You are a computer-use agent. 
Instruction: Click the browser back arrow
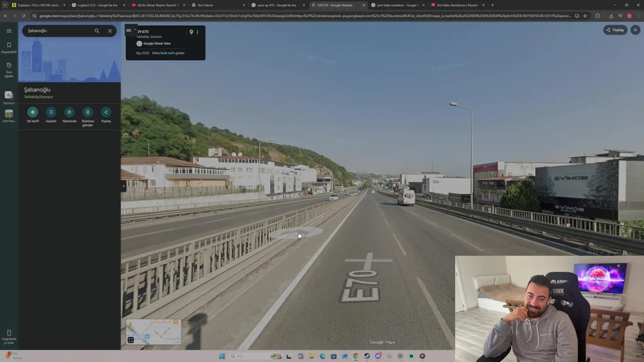pyautogui.click(x=6, y=16)
